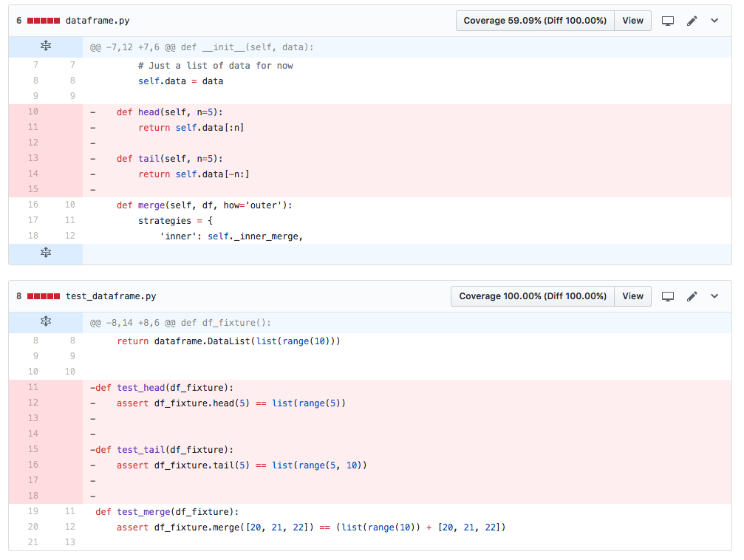Click View button for test_dataframe.py
Screen dimensions: 744x560
632,296
